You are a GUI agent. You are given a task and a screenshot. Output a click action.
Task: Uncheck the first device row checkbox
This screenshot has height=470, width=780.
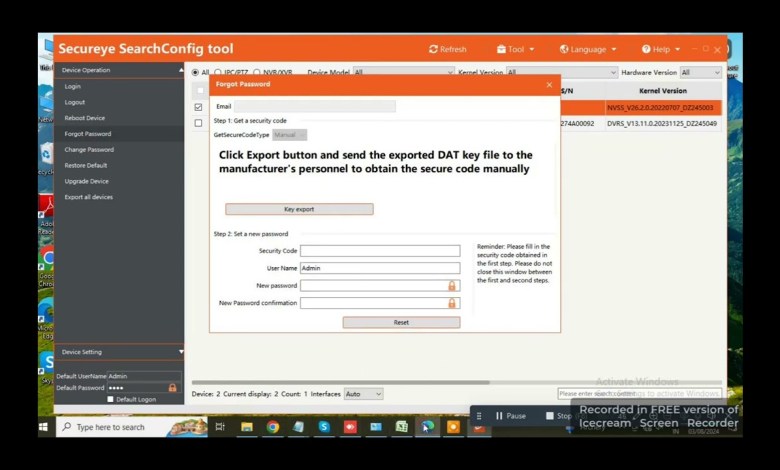pyautogui.click(x=198, y=107)
